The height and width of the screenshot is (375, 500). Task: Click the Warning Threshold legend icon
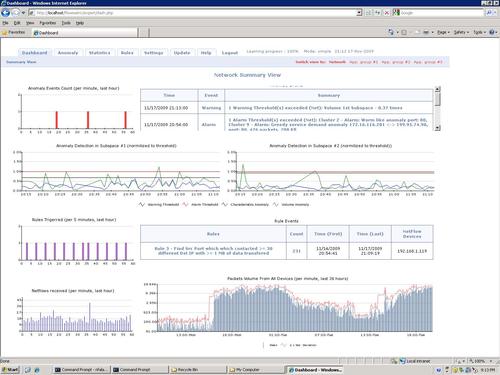click(142, 204)
